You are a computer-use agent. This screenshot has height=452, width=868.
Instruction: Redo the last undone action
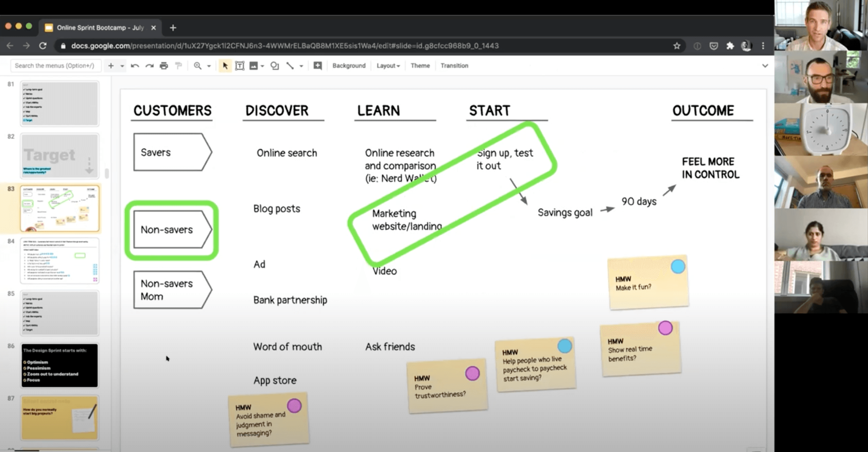[x=150, y=66]
